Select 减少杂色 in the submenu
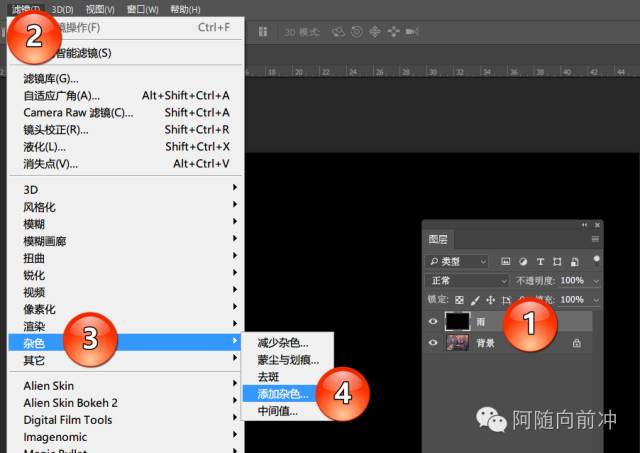The height and width of the screenshot is (453, 640). coord(283,342)
